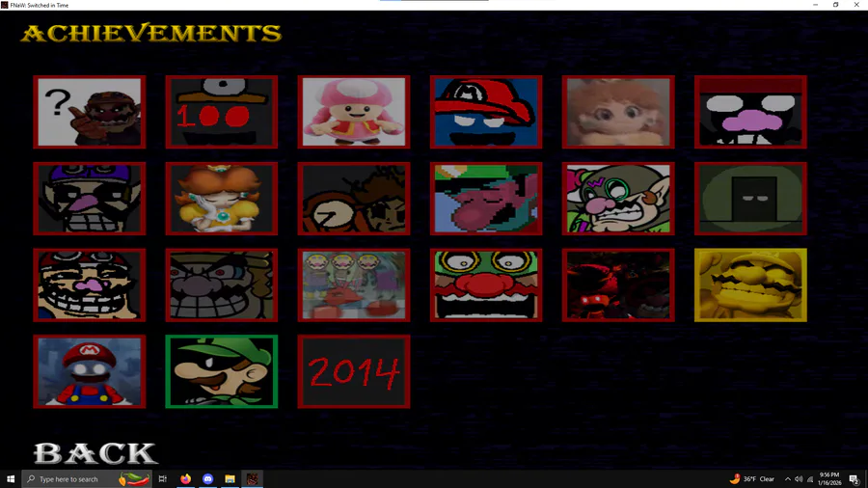Click the taskbar clock showing 9:56 PM

829,478
